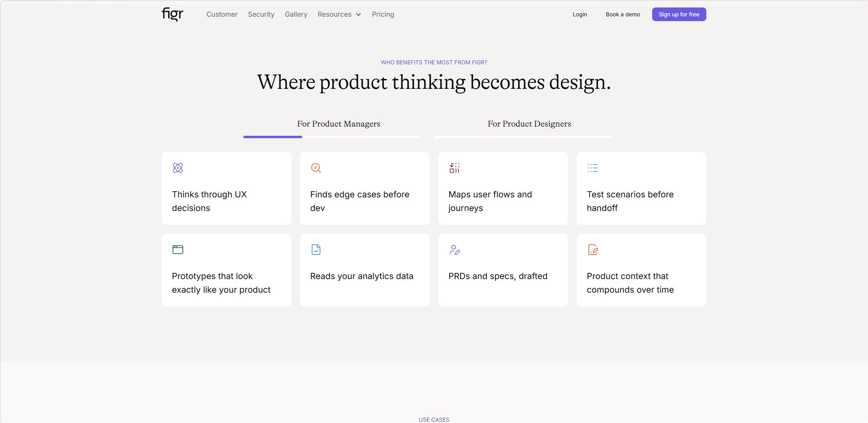Open the Product context compounds card

[641, 270]
